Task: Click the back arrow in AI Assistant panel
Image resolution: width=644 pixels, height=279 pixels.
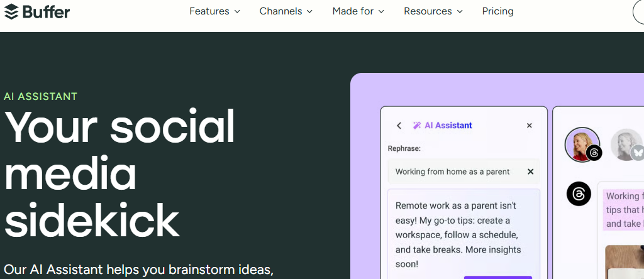Action: click(399, 126)
